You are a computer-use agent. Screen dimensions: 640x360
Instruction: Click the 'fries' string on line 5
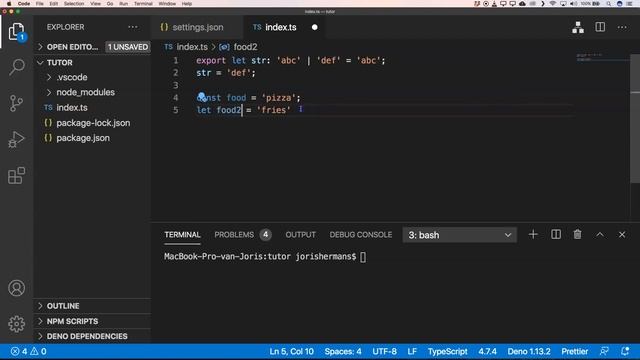(x=273, y=110)
